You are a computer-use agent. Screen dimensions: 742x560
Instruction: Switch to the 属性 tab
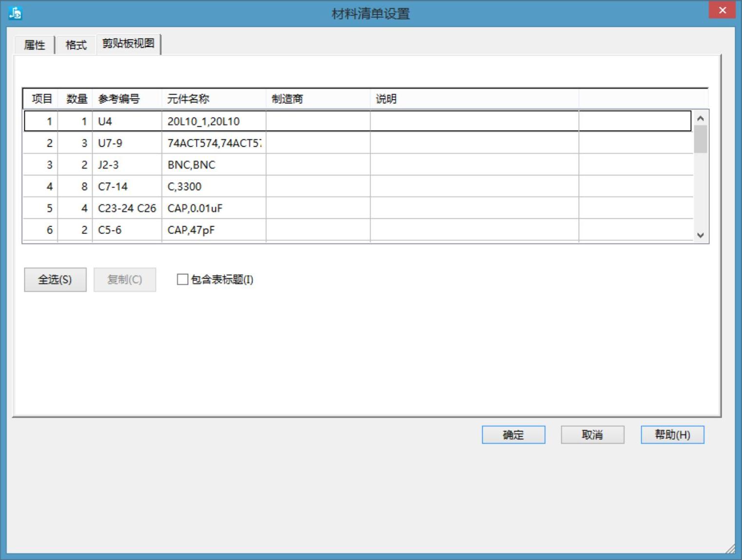(x=34, y=45)
